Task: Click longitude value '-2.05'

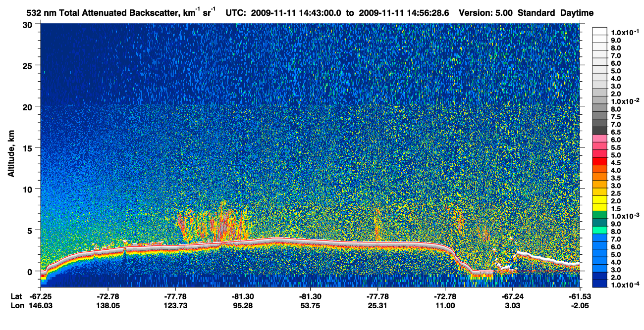Action: tap(580, 305)
